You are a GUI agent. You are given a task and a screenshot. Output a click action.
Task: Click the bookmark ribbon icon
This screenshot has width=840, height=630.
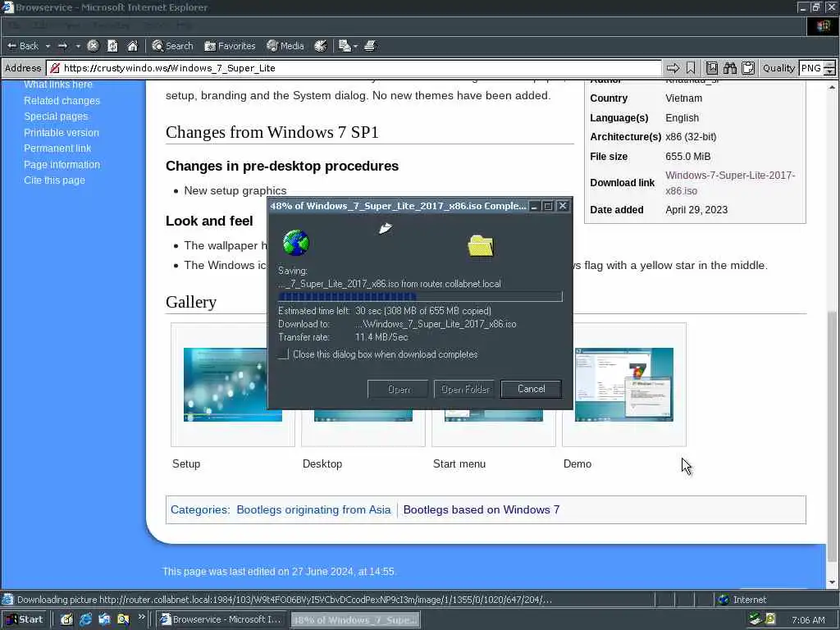(691, 68)
